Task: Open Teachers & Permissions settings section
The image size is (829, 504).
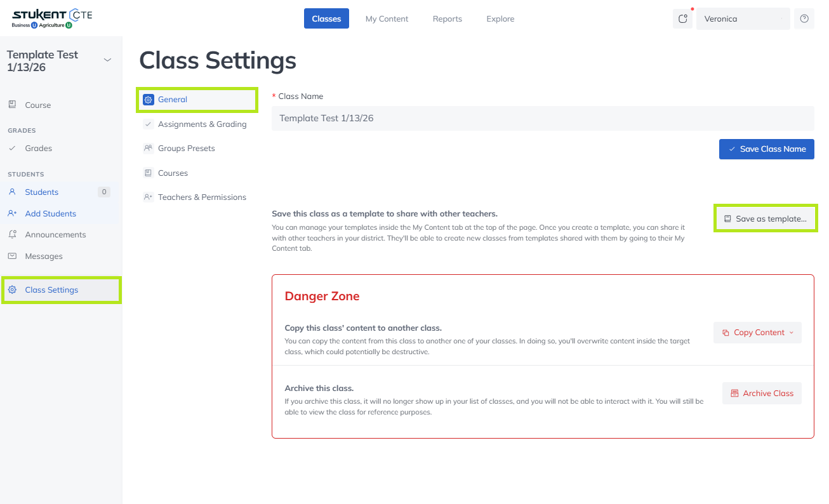Action: 202,197
